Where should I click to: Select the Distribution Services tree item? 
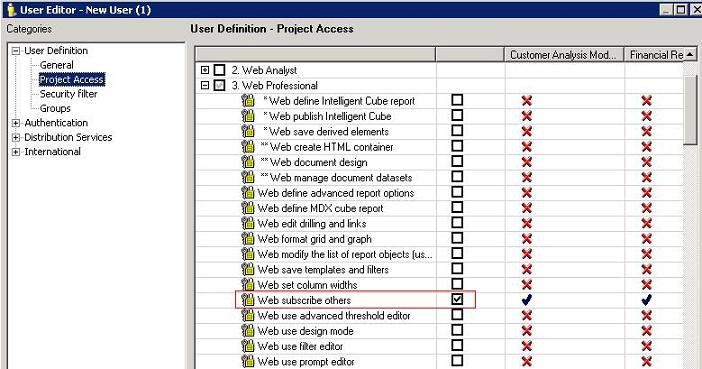coord(68,137)
